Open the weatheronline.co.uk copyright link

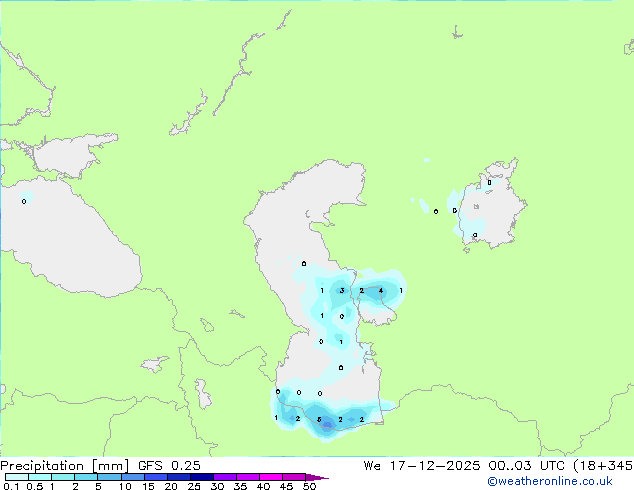pos(550,481)
